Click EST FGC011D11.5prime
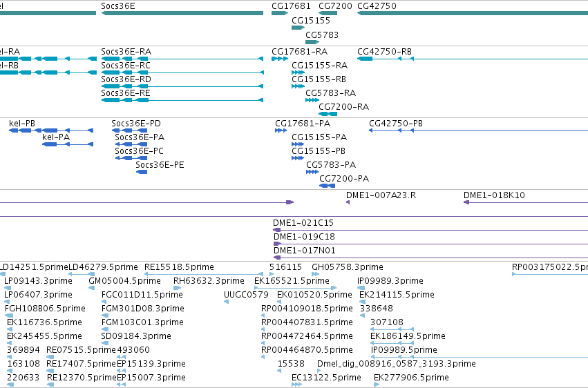Viewport: 588px width, 388px height. tap(142, 295)
